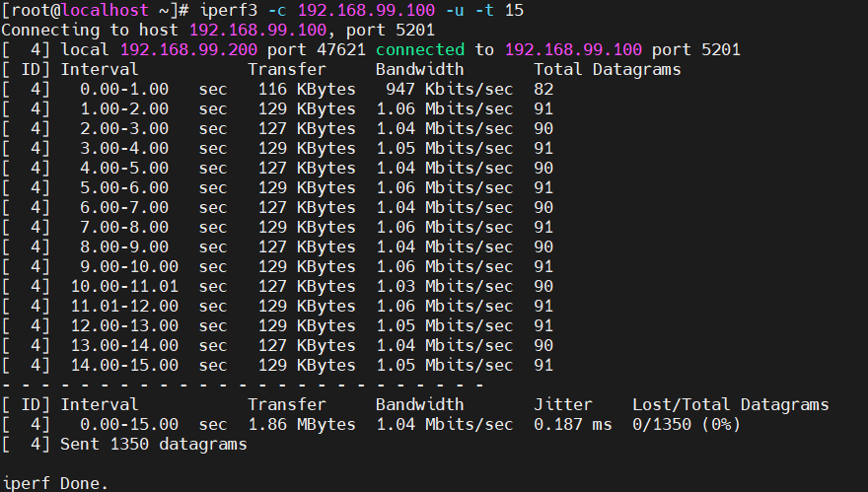
Task: Click the datagram count 82
Action: (543, 89)
